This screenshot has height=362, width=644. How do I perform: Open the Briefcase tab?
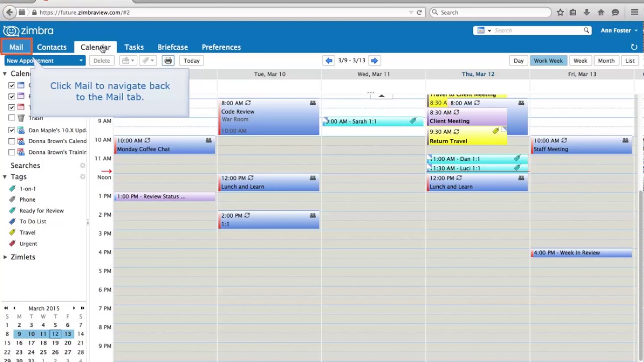click(173, 47)
